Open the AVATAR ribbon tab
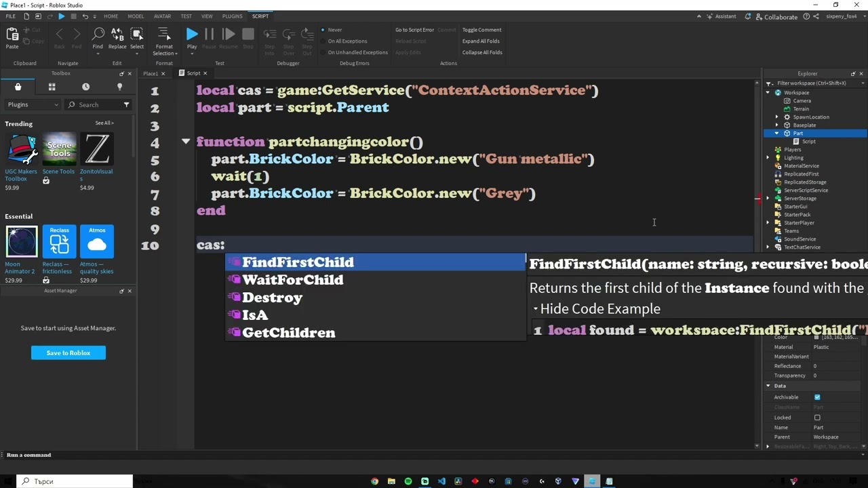The width and height of the screenshot is (868, 488). [x=162, y=16]
